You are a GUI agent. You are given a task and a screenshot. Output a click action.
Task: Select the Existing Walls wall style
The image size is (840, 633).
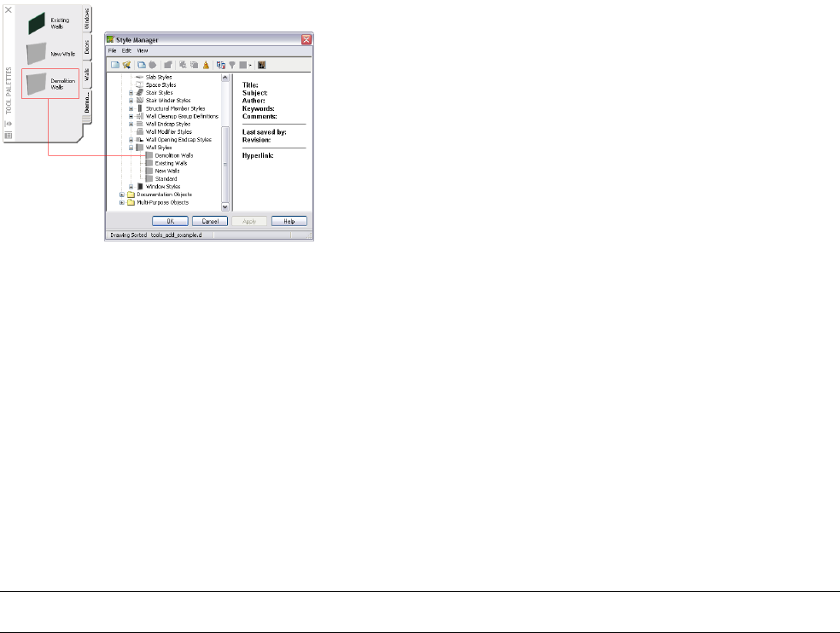pos(171,163)
